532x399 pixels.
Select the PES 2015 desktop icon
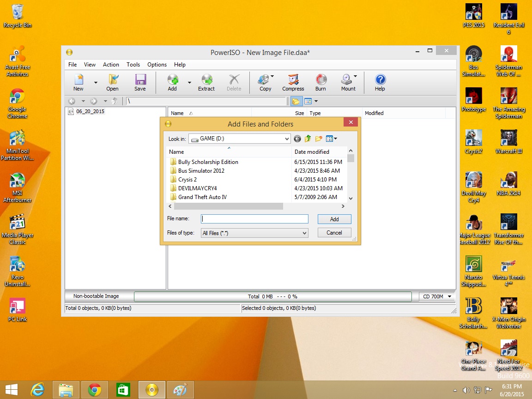pos(474,16)
